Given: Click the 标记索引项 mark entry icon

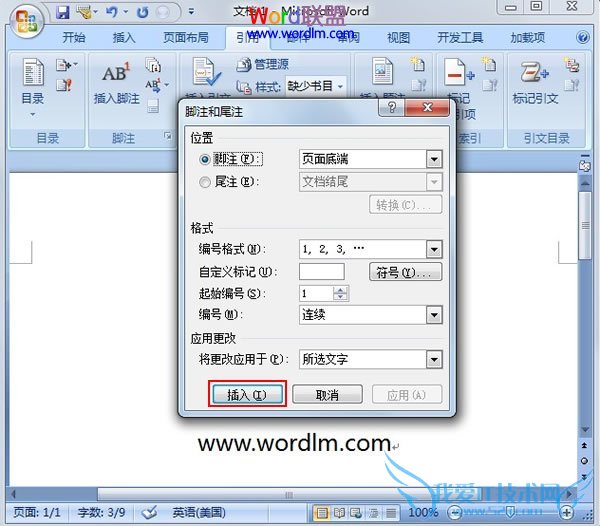Looking at the screenshot, I should pos(458,73).
